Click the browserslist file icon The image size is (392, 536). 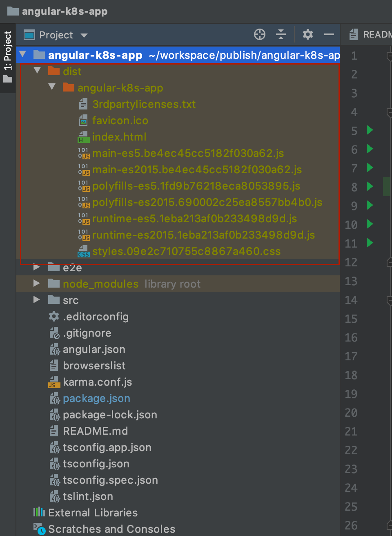54,365
